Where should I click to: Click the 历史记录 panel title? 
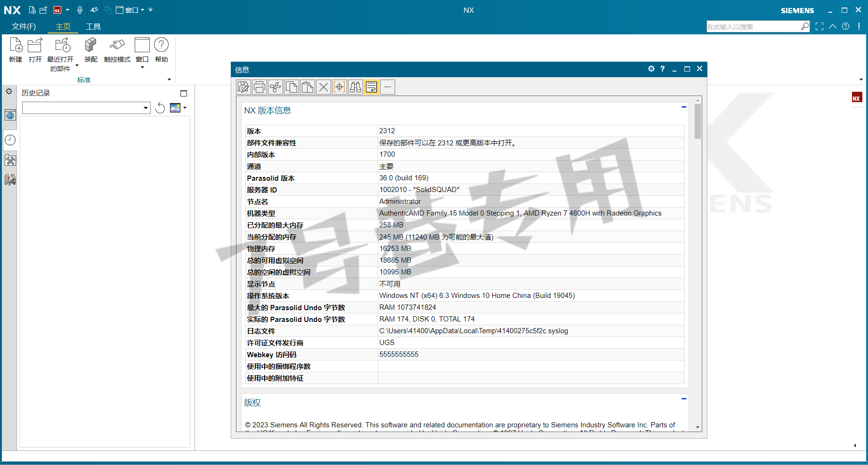36,93
